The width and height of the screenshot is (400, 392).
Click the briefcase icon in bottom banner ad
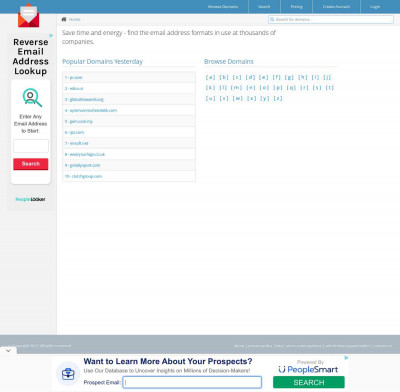tap(68, 374)
